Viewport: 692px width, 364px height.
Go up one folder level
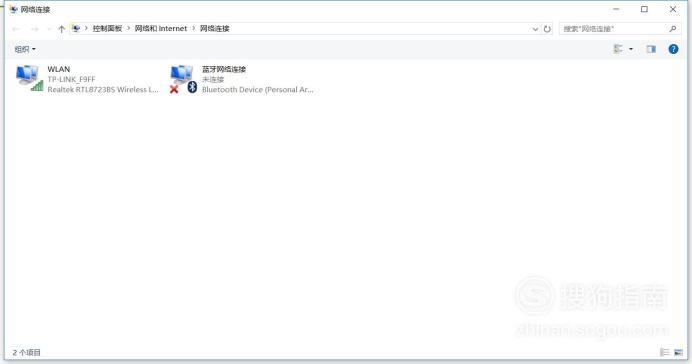pyautogui.click(x=61, y=29)
